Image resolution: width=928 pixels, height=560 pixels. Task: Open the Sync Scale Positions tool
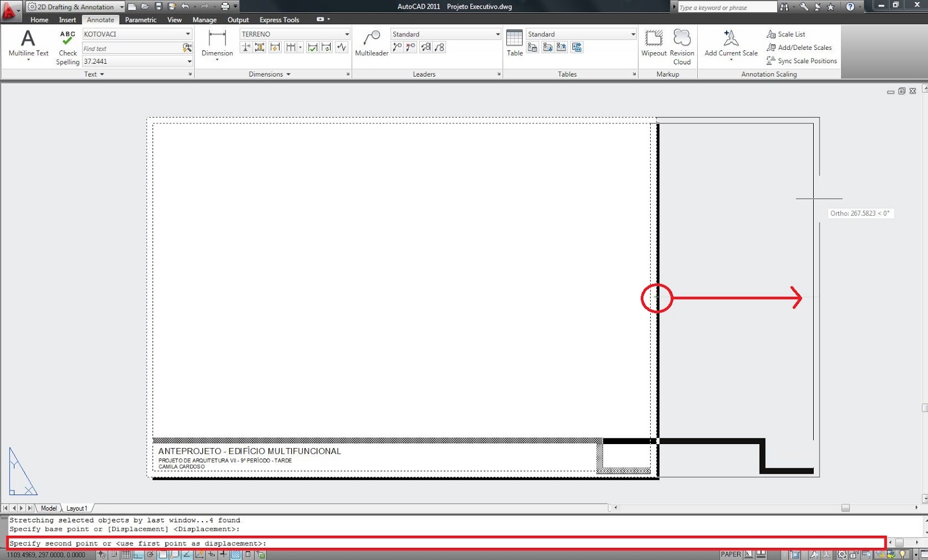click(802, 61)
